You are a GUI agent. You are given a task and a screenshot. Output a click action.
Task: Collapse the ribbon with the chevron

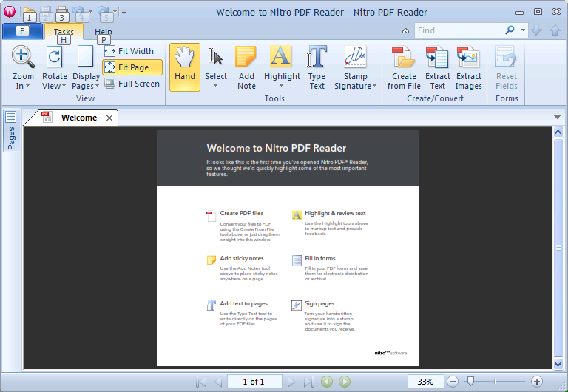[x=406, y=31]
